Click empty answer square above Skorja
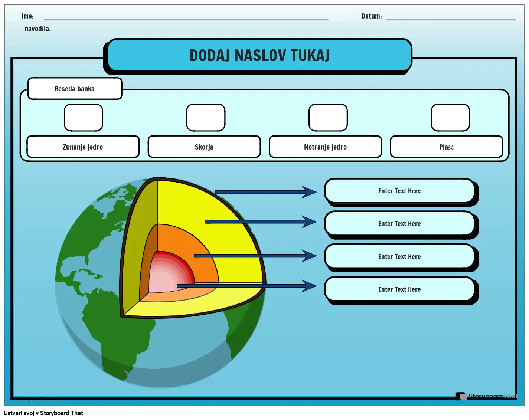Screen dimensions: 529x420 pyautogui.click(x=206, y=118)
